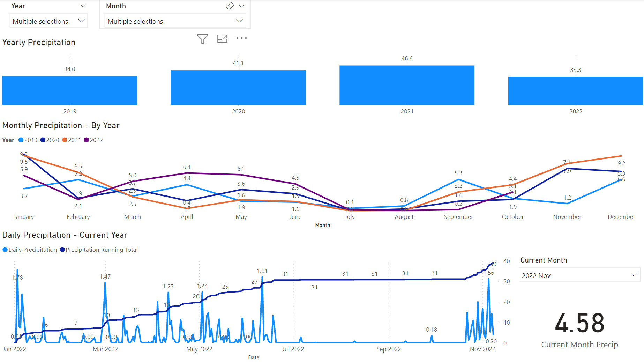Toggle the 2021 legend series
This screenshot has width=644, height=362.
point(72,140)
